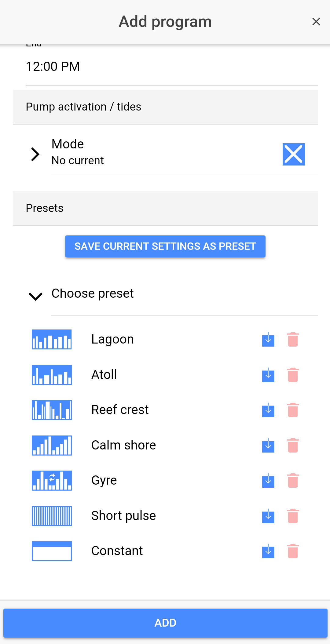This screenshot has width=330, height=644.
Task: Click the Gyre waveform thumbnail
Action: 52,481
